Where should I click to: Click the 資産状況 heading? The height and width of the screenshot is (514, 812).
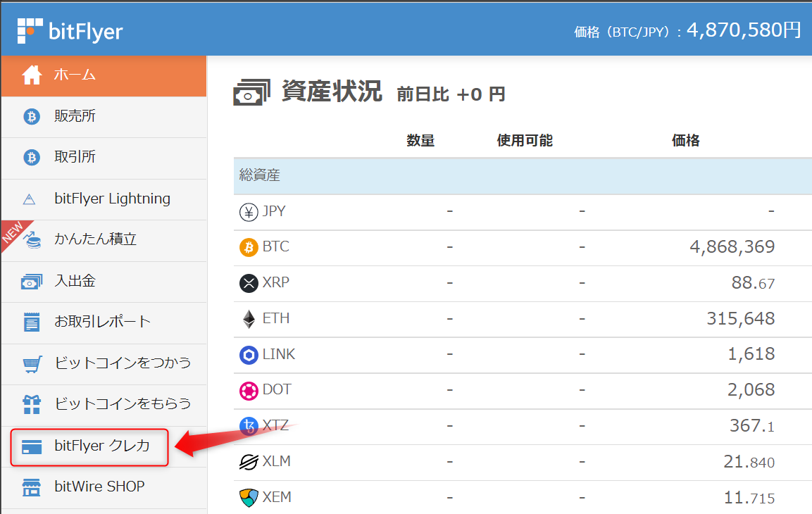point(332,91)
